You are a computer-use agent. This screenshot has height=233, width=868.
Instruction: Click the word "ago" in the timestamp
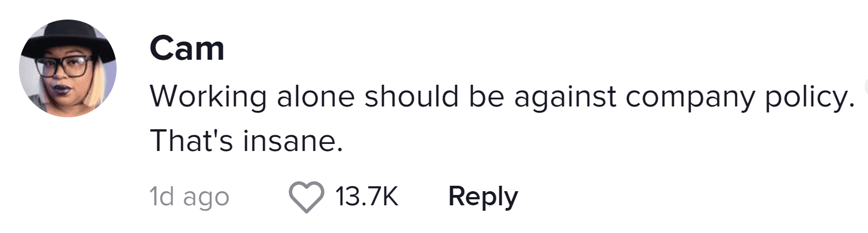pos(206,198)
